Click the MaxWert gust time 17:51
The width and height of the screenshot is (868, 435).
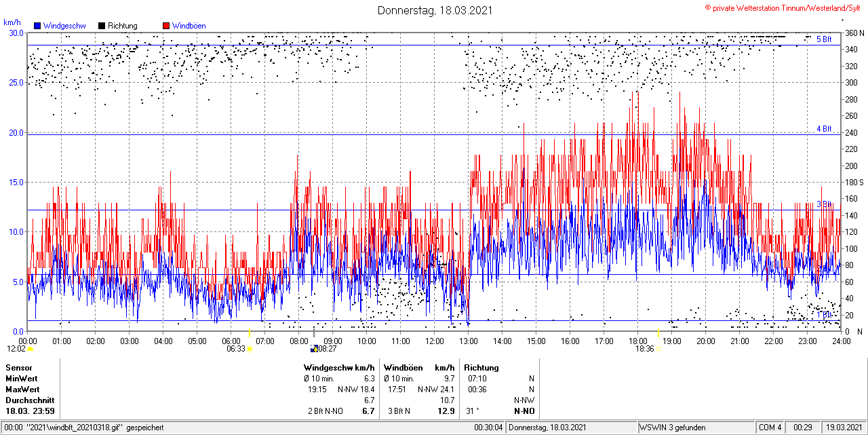pos(397,390)
